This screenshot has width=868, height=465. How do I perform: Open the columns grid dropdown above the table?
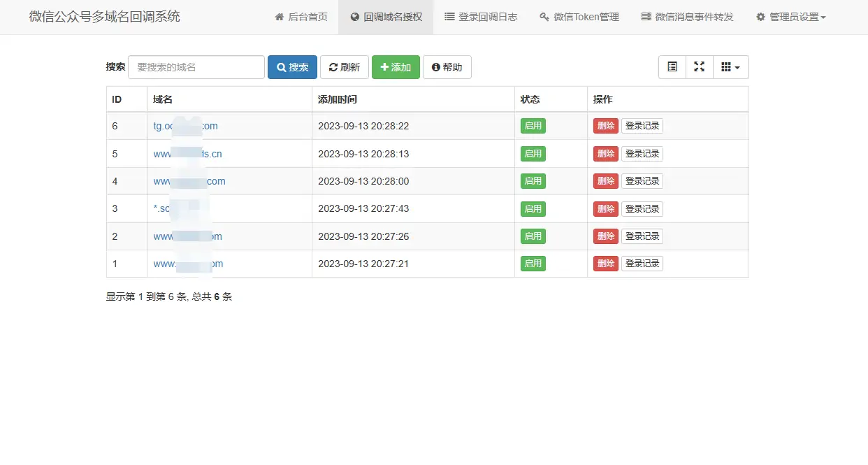pos(730,66)
